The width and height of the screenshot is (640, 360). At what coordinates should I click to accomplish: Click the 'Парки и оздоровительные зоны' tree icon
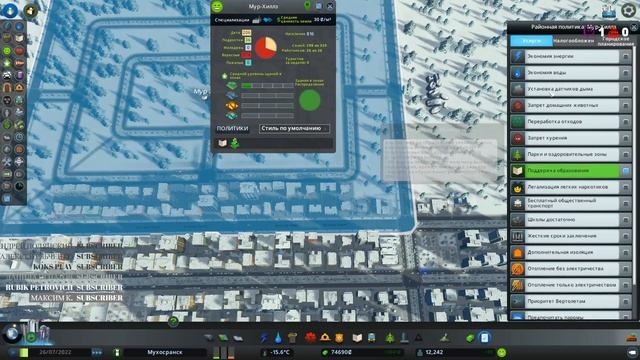coord(518,154)
